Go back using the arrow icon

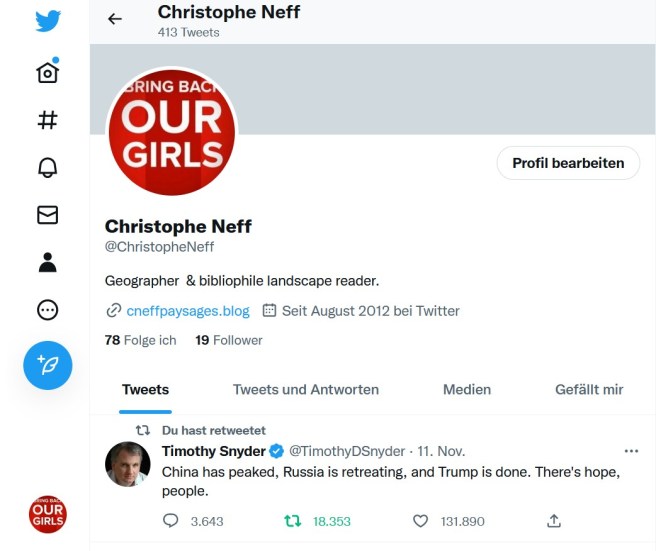click(x=115, y=19)
